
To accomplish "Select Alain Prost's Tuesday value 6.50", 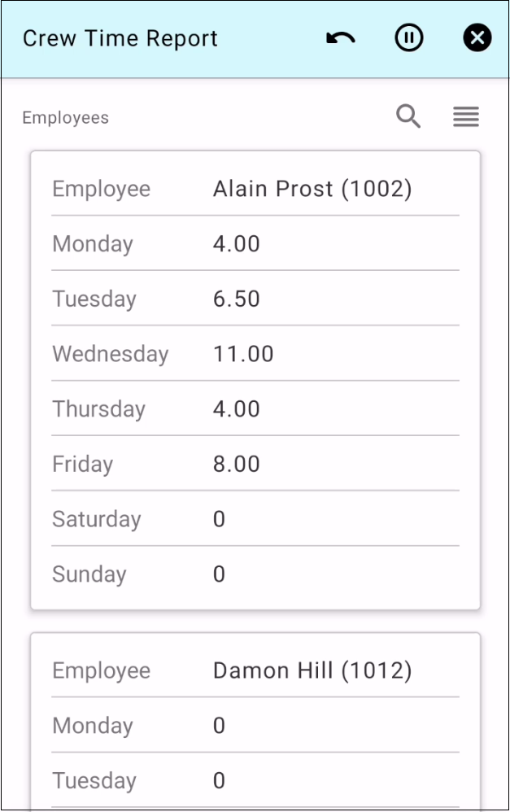I will point(237,299).
